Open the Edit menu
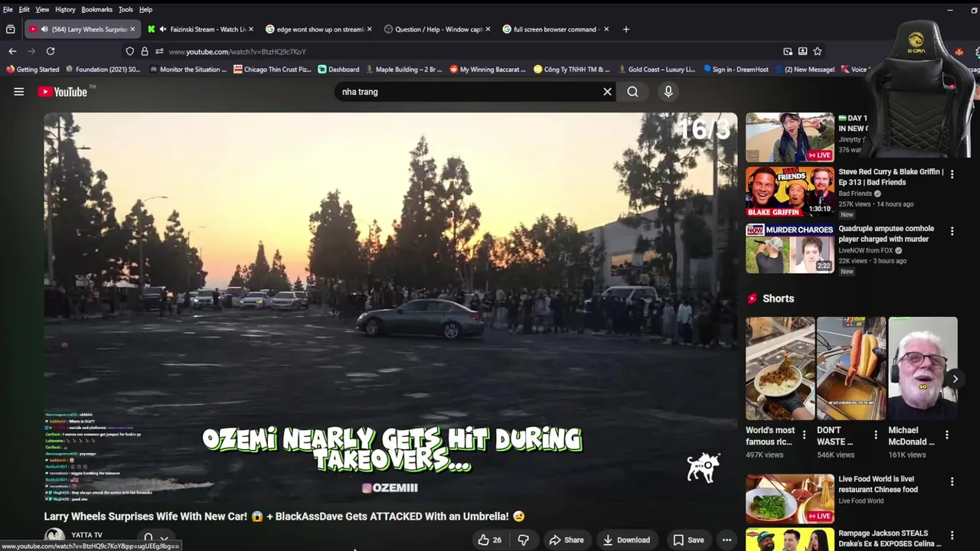 pyautogui.click(x=24, y=9)
